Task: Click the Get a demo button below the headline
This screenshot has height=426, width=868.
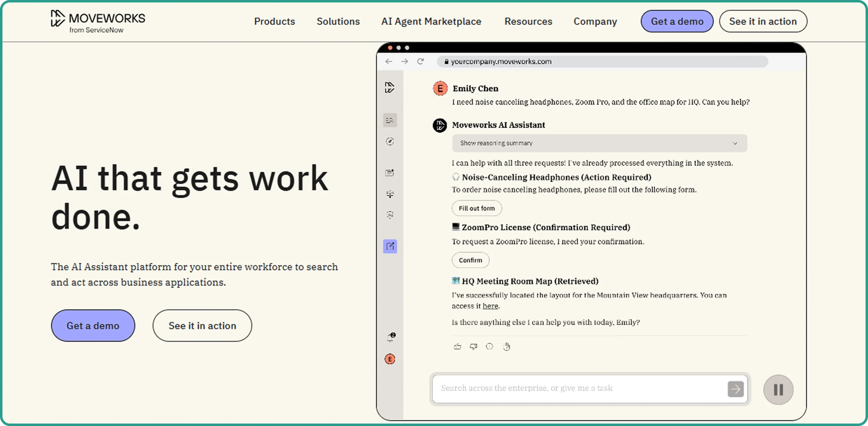Action: [93, 325]
